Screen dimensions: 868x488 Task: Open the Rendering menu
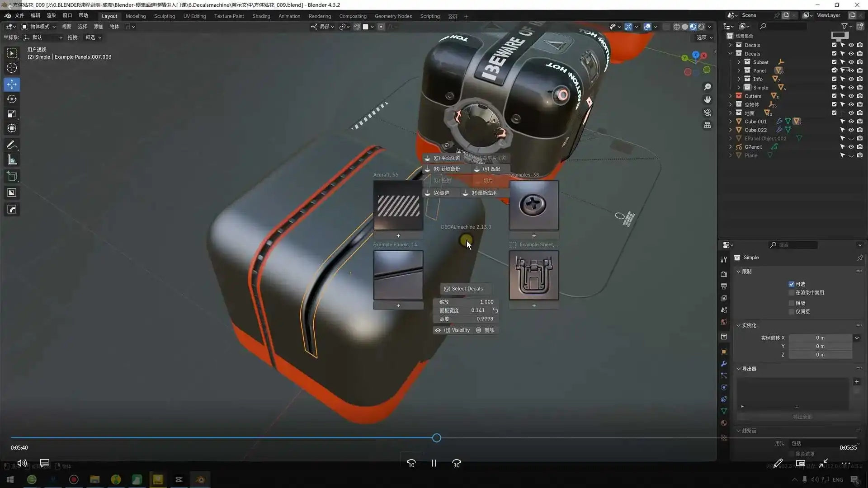coord(320,16)
